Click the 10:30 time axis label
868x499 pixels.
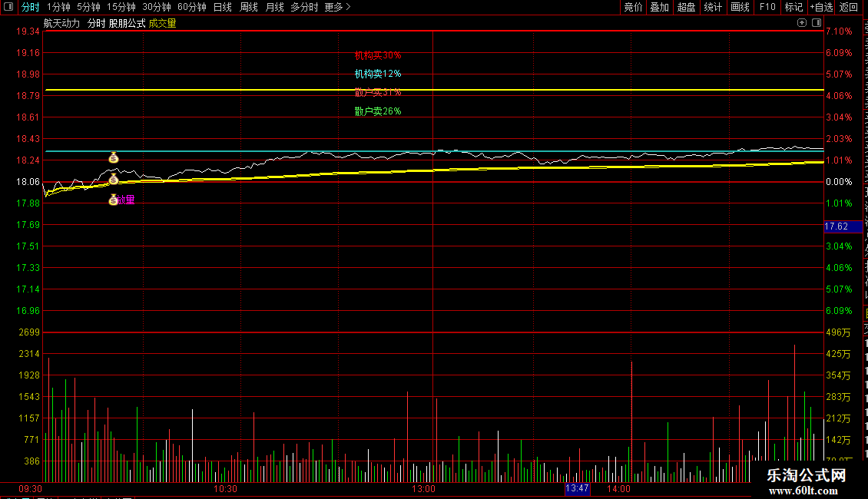[225, 489]
